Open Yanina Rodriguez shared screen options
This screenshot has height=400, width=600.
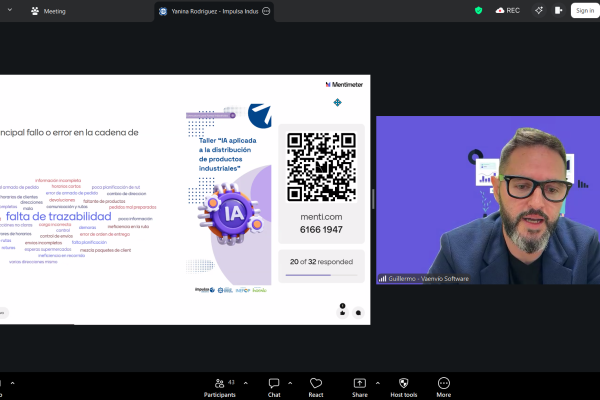coord(265,11)
